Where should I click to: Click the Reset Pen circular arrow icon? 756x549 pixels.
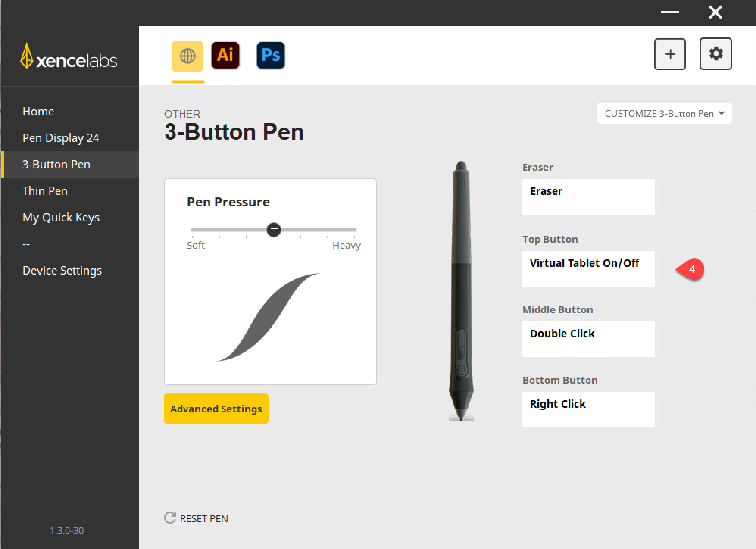tap(170, 518)
